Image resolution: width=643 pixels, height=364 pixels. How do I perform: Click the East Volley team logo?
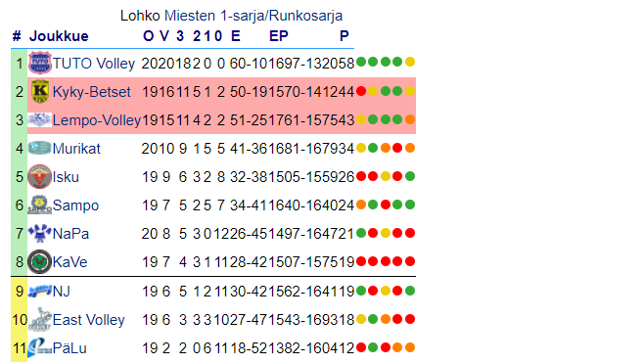(x=40, y=319)
